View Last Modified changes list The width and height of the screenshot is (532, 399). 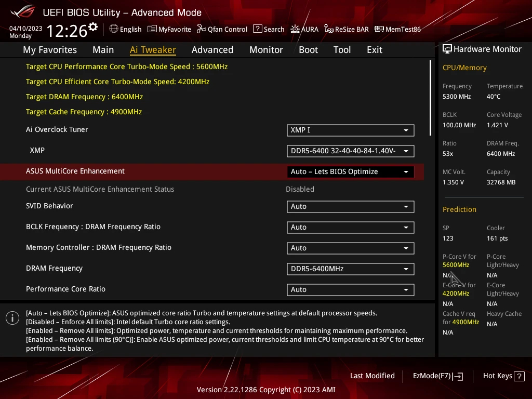[x=373, y=376]
